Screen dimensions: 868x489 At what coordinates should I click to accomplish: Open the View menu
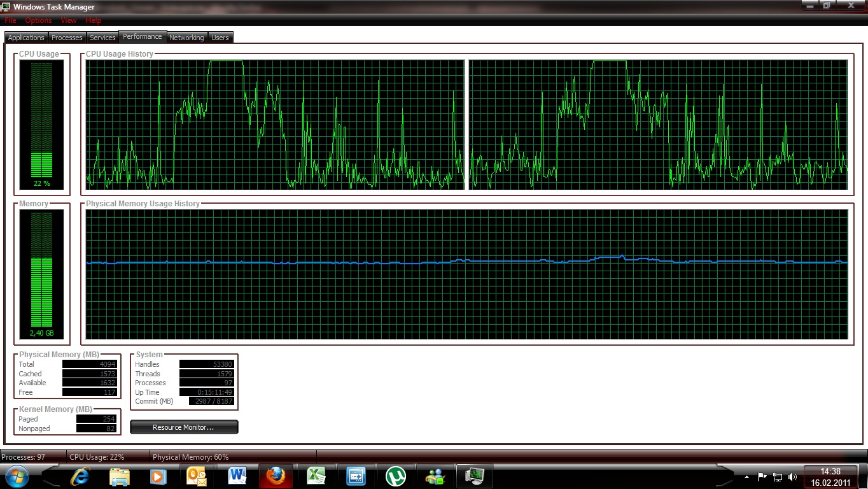69,20
